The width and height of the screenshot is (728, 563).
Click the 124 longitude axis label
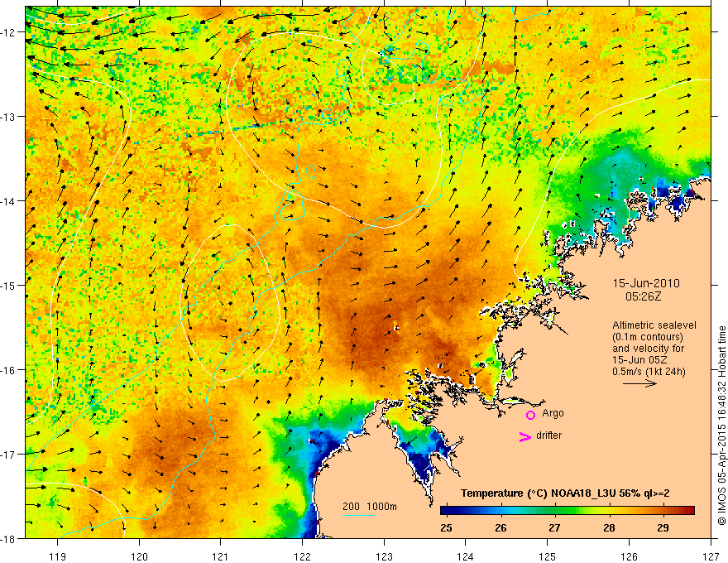[x=466, y=556]
